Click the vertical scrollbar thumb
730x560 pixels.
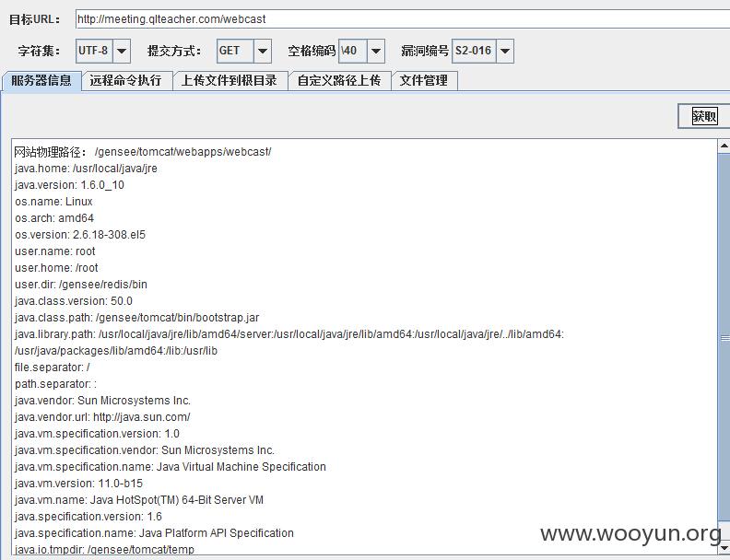(724, 339)
